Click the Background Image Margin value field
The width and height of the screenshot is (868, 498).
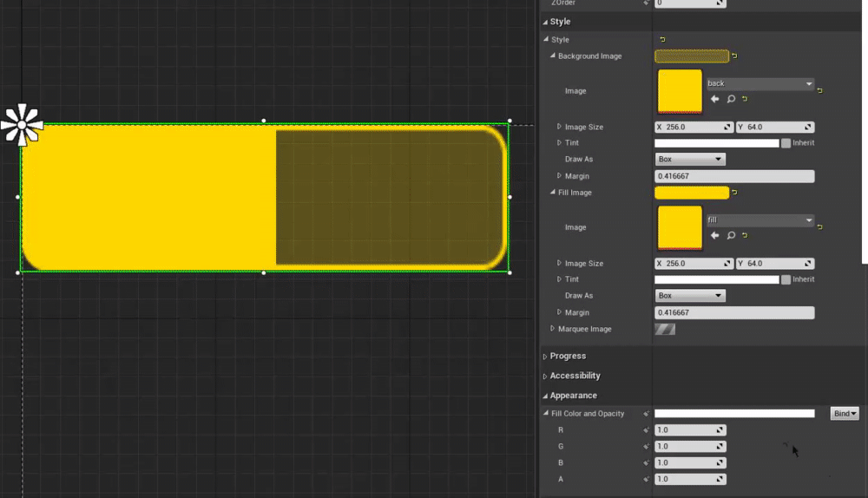(733, 176)
